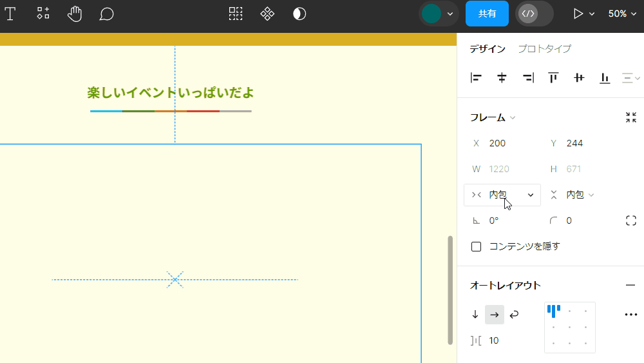The height and width of the screenshot is (363, 644).
Task: Toggle Dev Mode code switch
Action: [535, 14]
